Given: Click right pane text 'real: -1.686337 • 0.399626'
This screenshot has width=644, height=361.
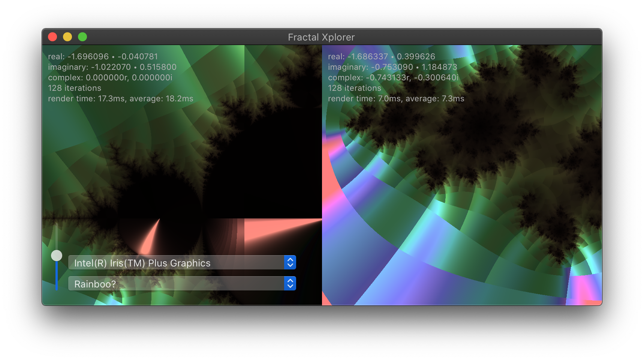Looking at the screenshot, I should click(x=382, y=57).
